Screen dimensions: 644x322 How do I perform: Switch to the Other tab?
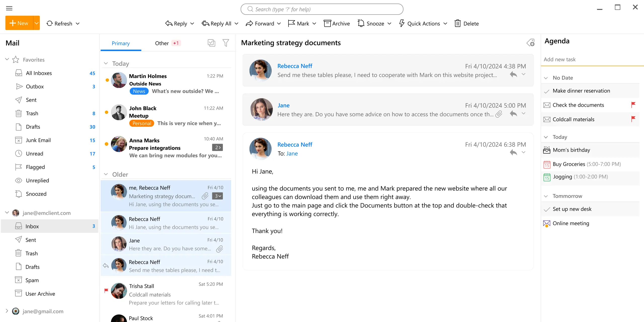[162, 43]
